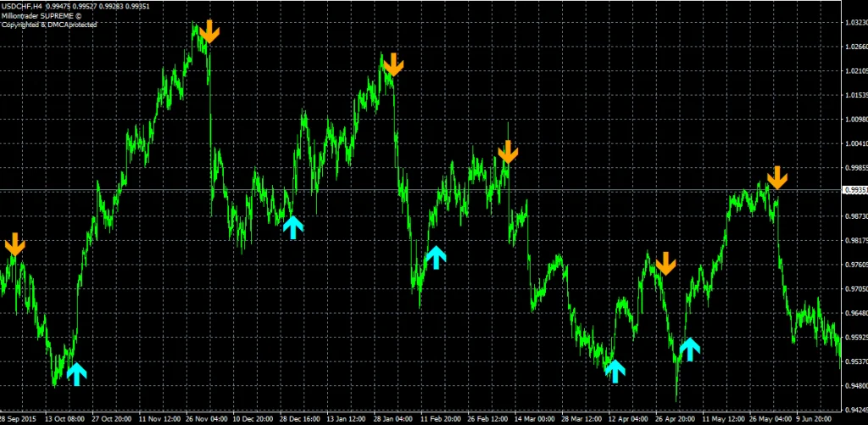Click the rightmost cyan buy arrow
The height and width of the screenshot is (425, 868).
690,349
